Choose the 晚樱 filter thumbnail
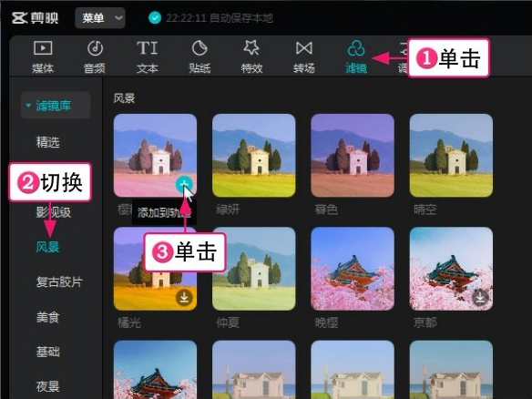 (353, 269)
